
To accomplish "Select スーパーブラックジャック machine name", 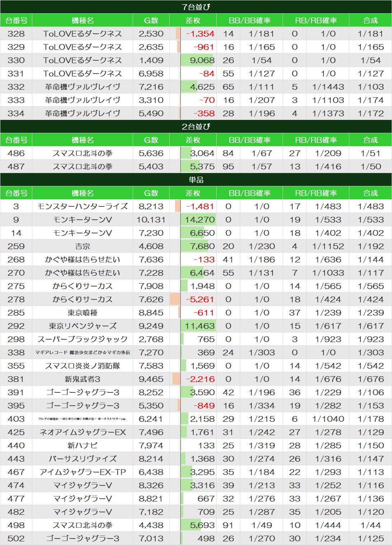I will pos(82,339).
